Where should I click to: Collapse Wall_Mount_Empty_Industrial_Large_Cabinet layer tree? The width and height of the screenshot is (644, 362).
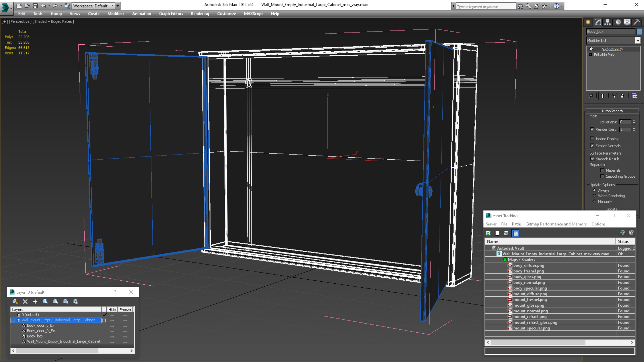click(x=13, y=320)
